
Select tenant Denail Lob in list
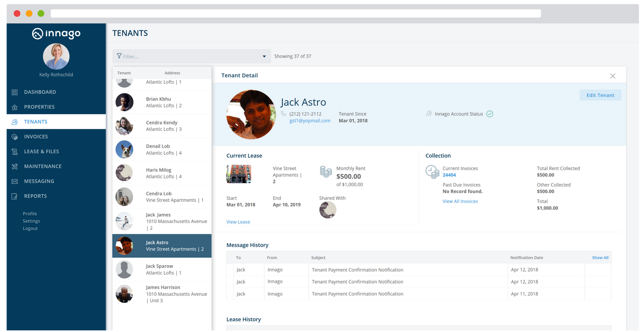pyautogui.click(x=162, y=149)
